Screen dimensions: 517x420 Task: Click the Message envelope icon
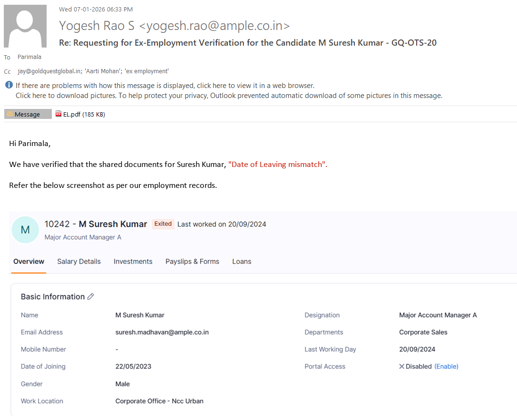(x=10, y=114)
